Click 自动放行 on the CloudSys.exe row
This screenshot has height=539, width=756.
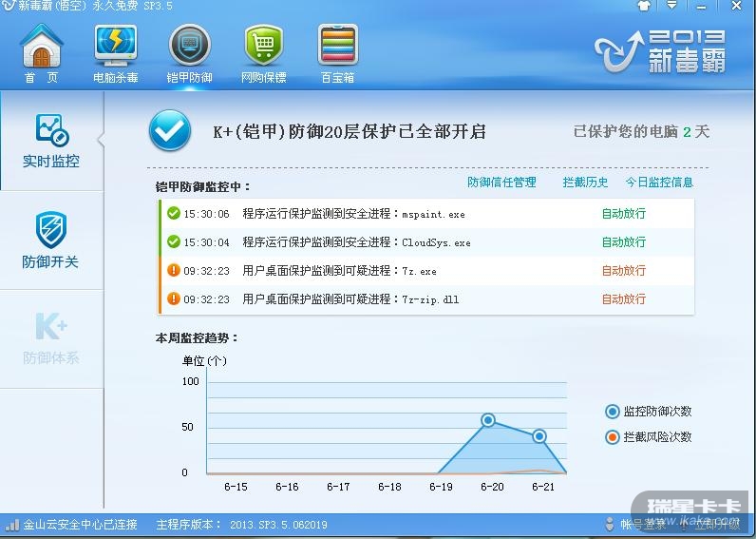pos(623,241)
